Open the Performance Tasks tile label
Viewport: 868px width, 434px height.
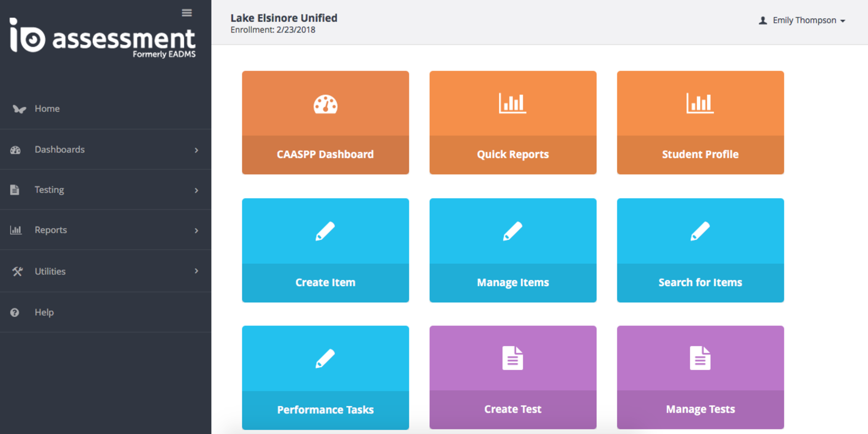point(325,410)
